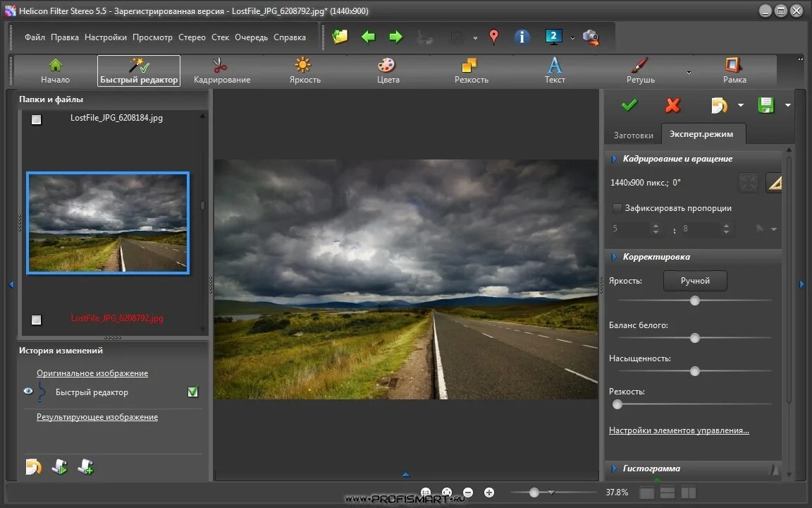This screenshot has height=508, width=812.
Task: Switch to the Заготовки tab
Action: (x=634, y=135)
